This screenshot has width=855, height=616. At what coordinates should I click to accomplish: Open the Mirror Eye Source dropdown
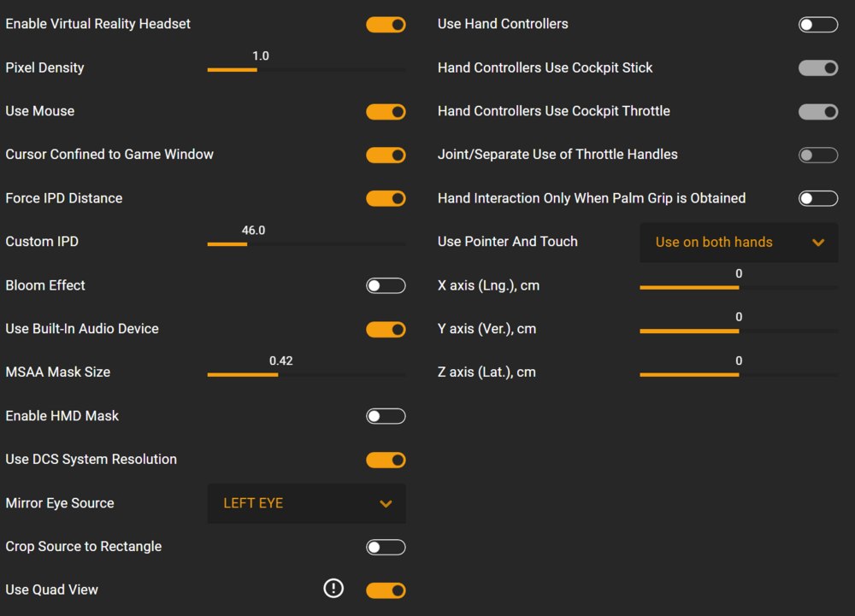[x=306, y=503]
